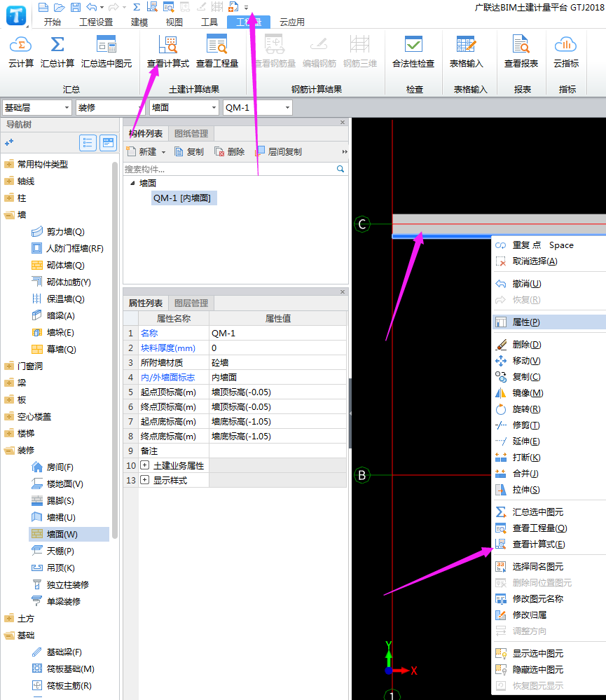Select 筏板基础(M) under 基础
Image resolution: width=606 pixels, height=700 pixels.
pyautogui.click(x=70, y=668)
